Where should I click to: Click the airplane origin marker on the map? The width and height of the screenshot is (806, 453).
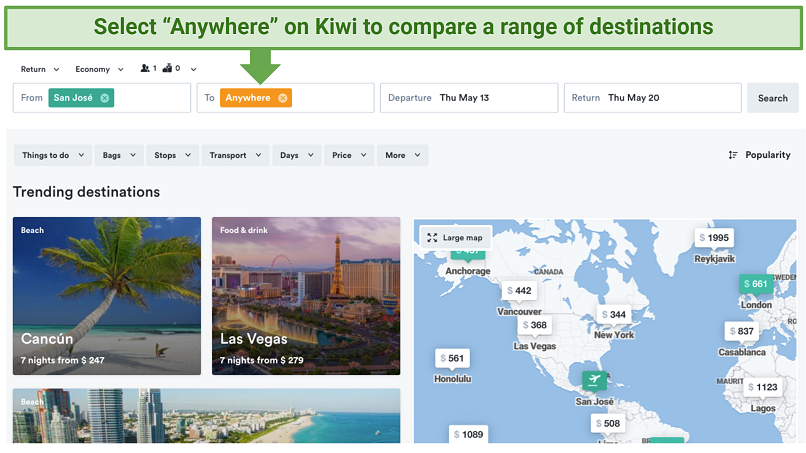pos(594,380)
